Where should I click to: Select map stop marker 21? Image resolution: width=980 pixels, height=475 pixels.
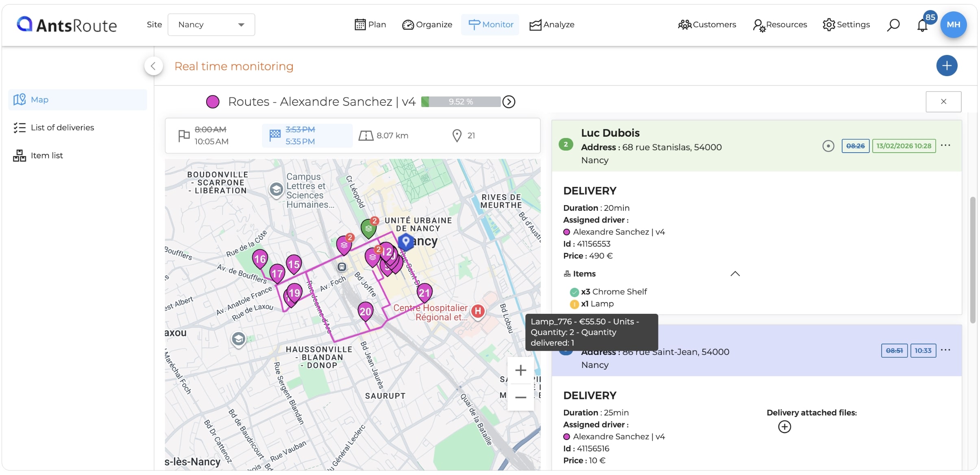pos(424,293)
